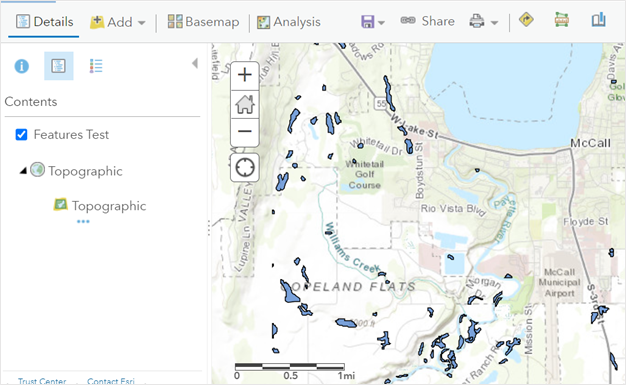The width and height of the screenshot is (626, 385).
Task: Open the Analysis tools
Action: click(x=289, y=22)
